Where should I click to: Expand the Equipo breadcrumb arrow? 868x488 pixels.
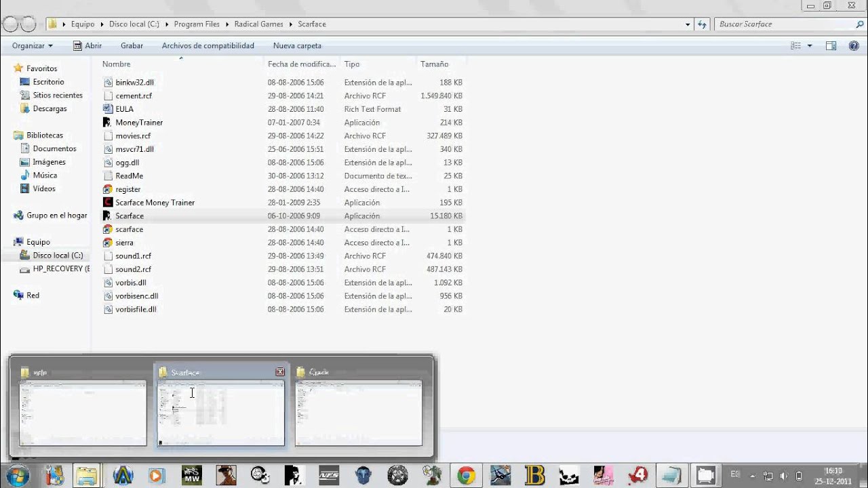point(102,24)
